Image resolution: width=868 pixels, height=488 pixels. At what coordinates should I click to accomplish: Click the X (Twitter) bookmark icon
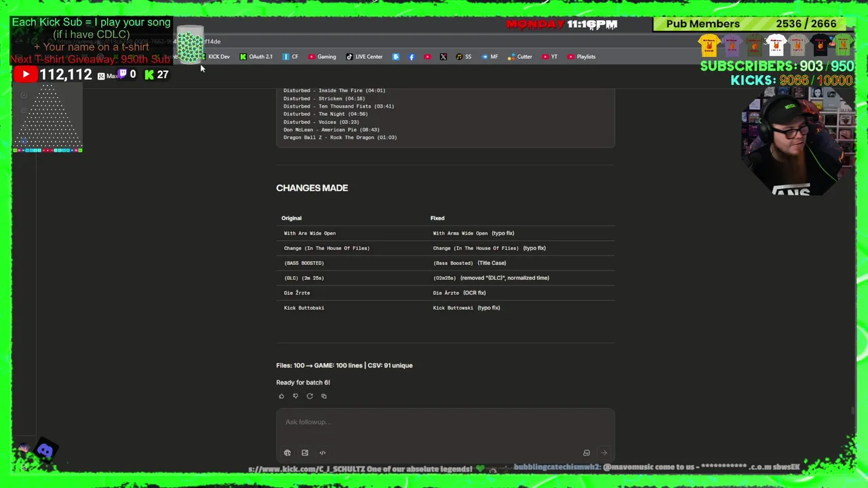click(443, 57)
